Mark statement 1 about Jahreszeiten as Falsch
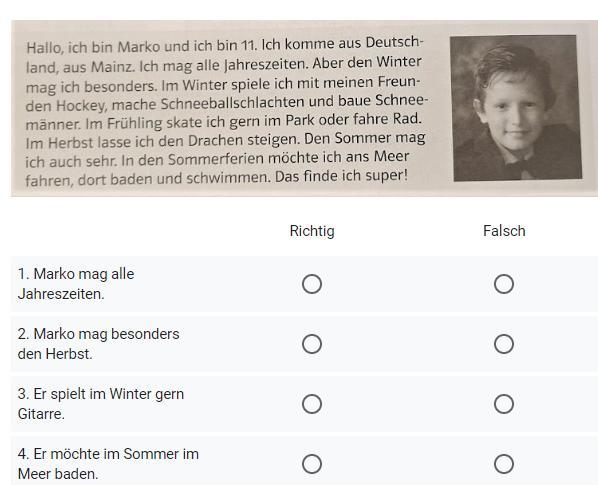 coord(504,284)
